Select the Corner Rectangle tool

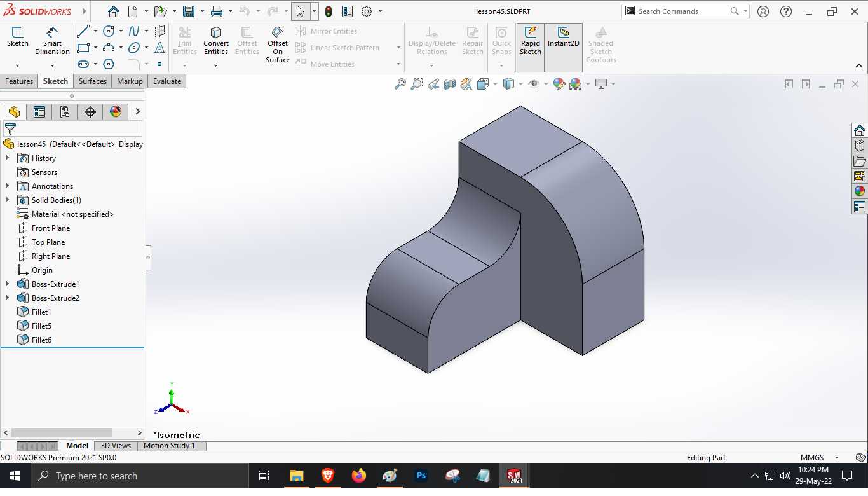(83, 48)
